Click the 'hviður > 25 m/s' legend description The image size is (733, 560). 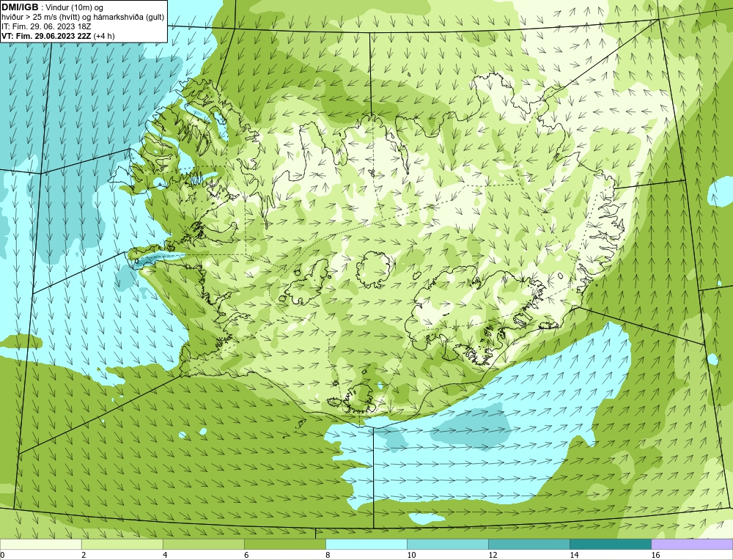83,18
